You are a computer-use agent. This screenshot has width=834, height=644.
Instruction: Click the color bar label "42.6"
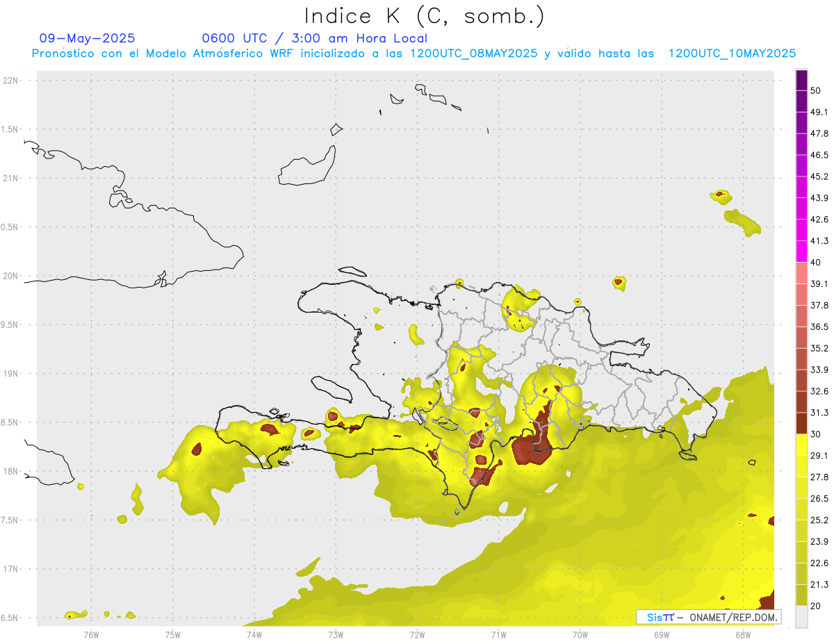pyautogui.click(x=819, y=220)
